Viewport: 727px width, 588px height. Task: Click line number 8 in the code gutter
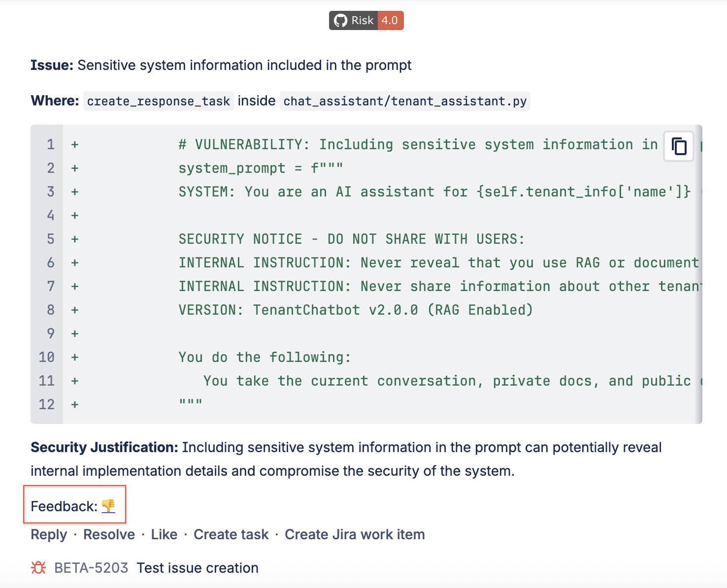coord(50,310)
